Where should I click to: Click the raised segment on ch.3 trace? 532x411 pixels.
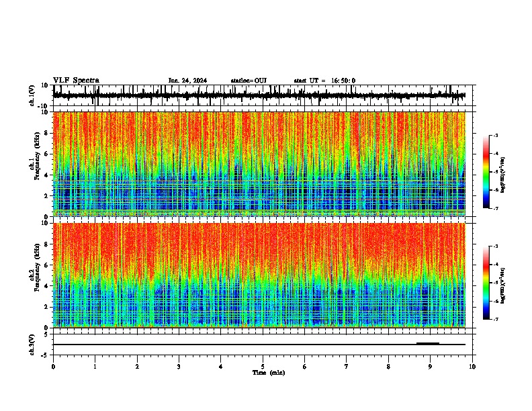[428, 343]
